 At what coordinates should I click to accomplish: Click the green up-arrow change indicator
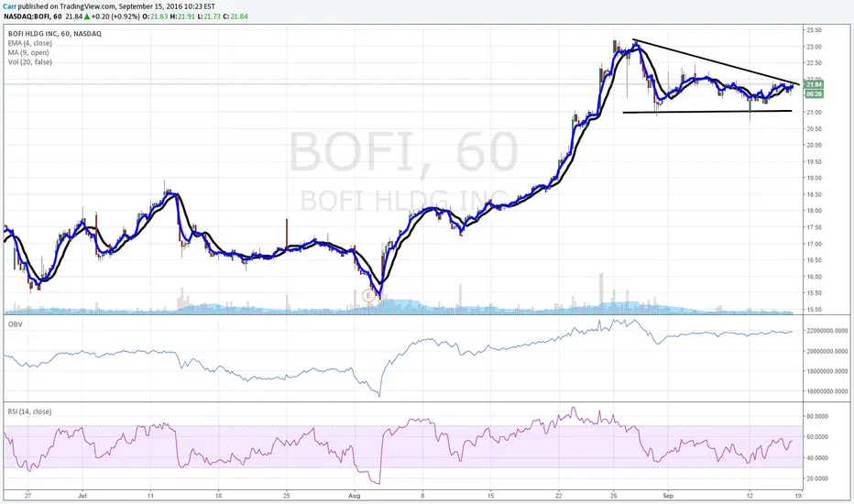pyautogui.click(x=87, y=16)
